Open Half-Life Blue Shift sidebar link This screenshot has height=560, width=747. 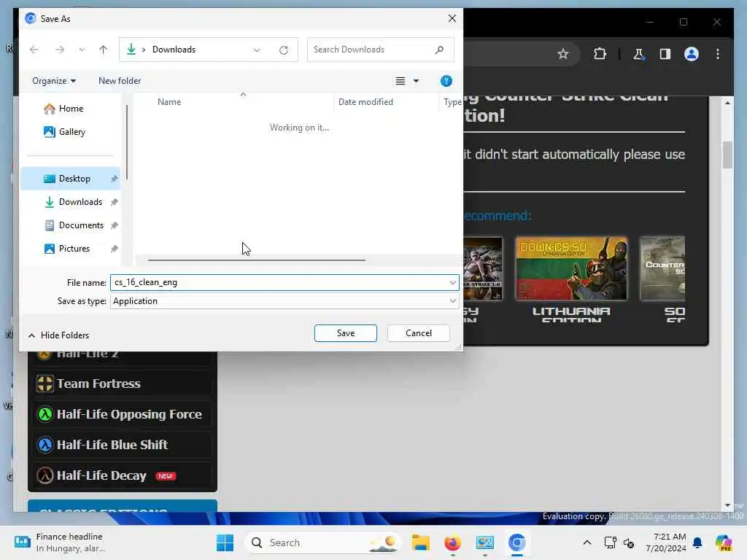(123, 445)
